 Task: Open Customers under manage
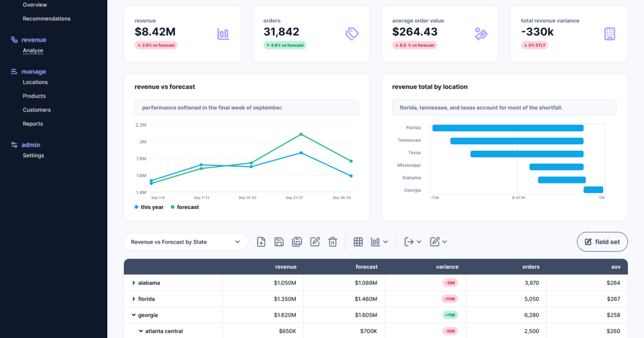(x=36, y=110)
